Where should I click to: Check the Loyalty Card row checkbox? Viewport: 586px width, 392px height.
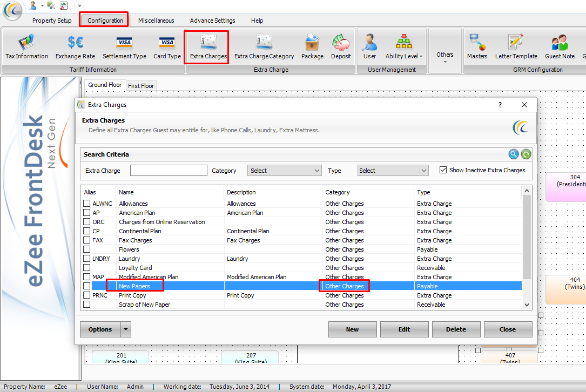click(x=87, y=268)
